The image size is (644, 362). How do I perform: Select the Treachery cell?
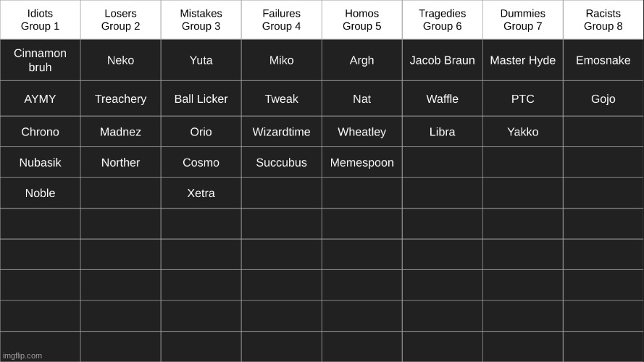click(x=120, y=98)
